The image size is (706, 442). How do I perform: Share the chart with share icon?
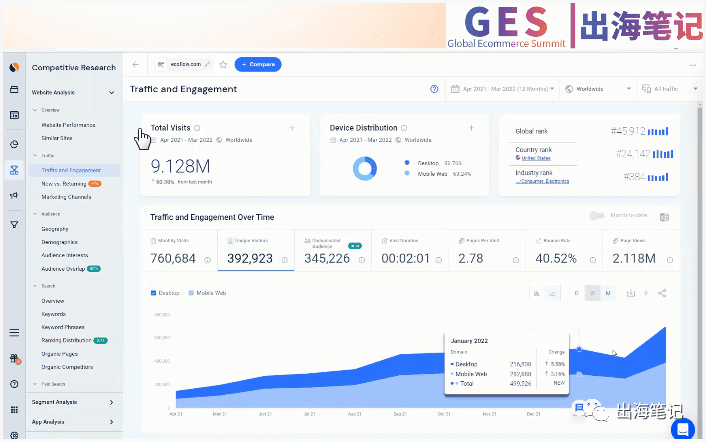point(662,293)
